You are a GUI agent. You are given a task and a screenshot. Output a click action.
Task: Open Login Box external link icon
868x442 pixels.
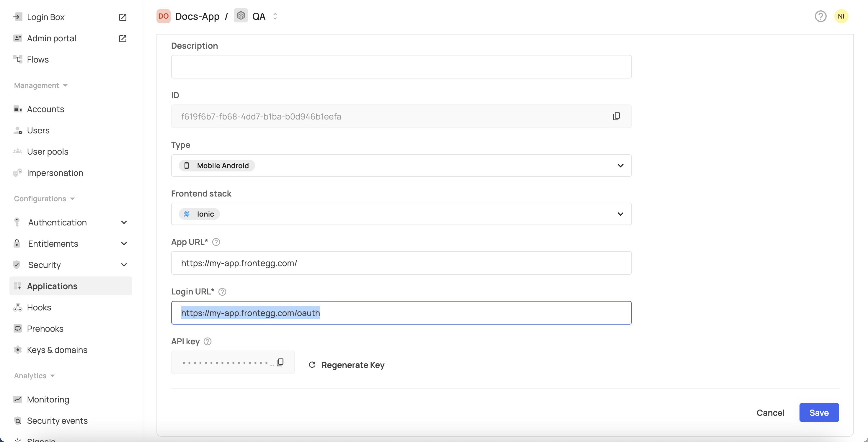click(123, 17)
